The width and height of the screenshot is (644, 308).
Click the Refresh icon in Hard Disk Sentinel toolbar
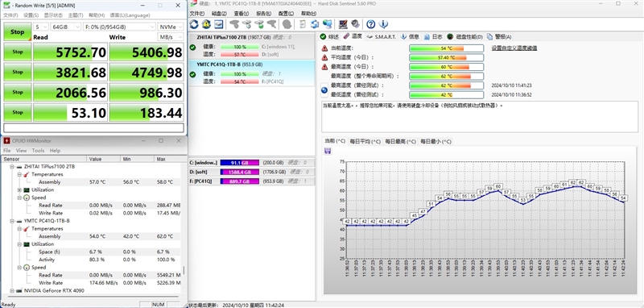pyautogui.click(x=194, y=24)
